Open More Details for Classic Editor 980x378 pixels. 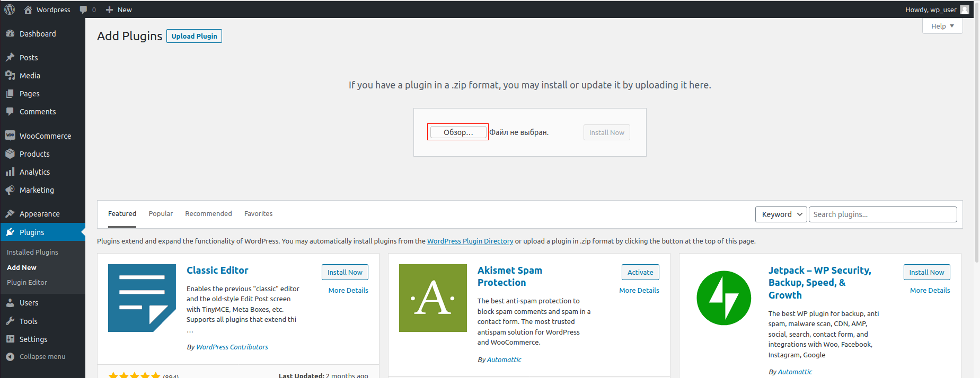point(348,291)
